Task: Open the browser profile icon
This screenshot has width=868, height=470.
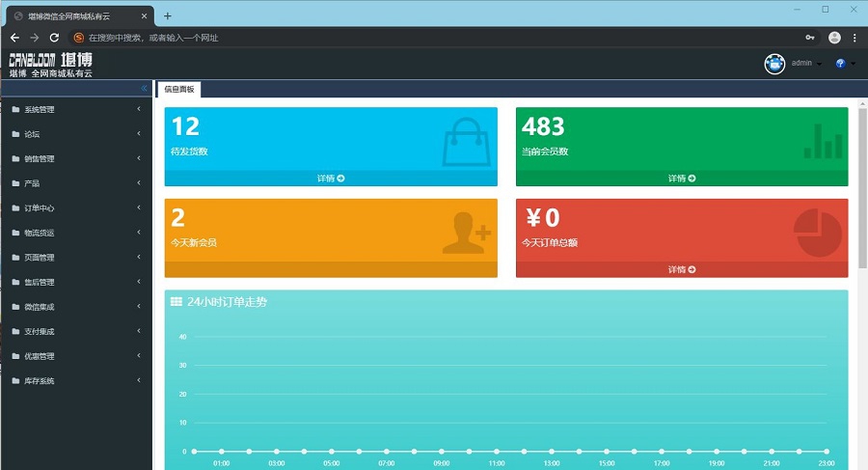Action: (834, 38)
